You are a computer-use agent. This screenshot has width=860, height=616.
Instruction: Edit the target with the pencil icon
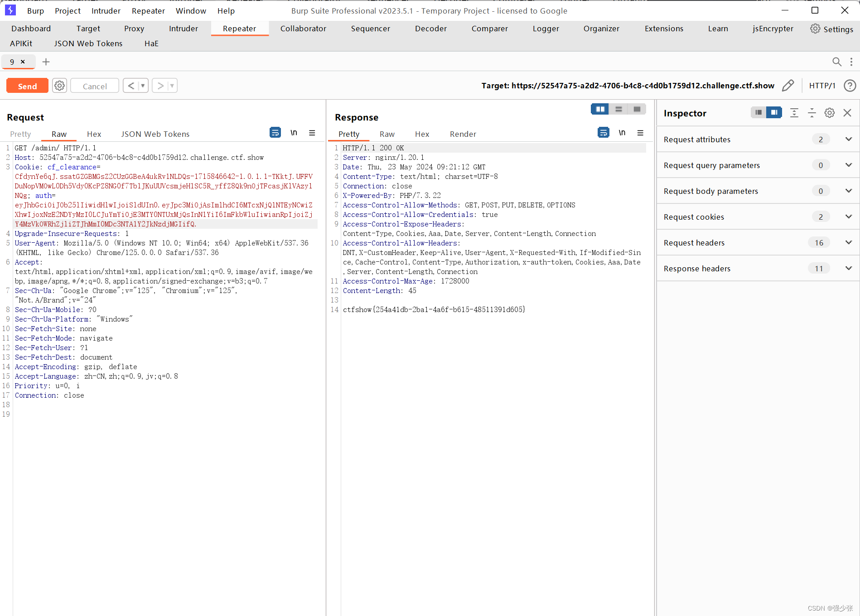pyautogui.click(x=788, y=86)
